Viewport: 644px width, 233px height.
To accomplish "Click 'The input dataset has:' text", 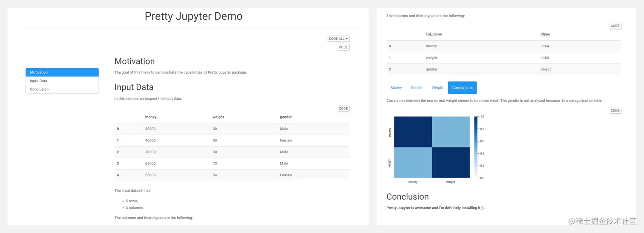I will (x=133, y=190).
